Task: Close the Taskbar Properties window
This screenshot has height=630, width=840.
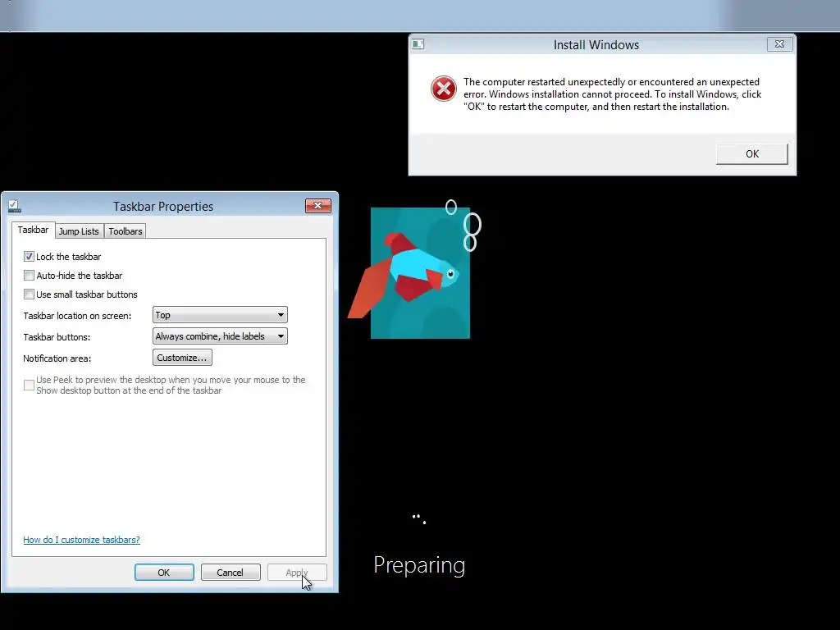Action: [317, 206]
